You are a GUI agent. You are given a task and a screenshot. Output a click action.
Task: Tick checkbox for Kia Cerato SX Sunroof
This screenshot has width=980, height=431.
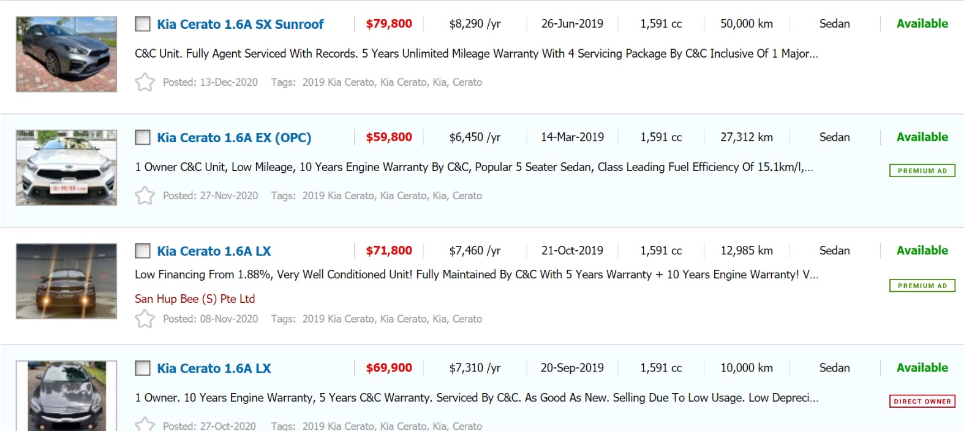coord(143,24)
